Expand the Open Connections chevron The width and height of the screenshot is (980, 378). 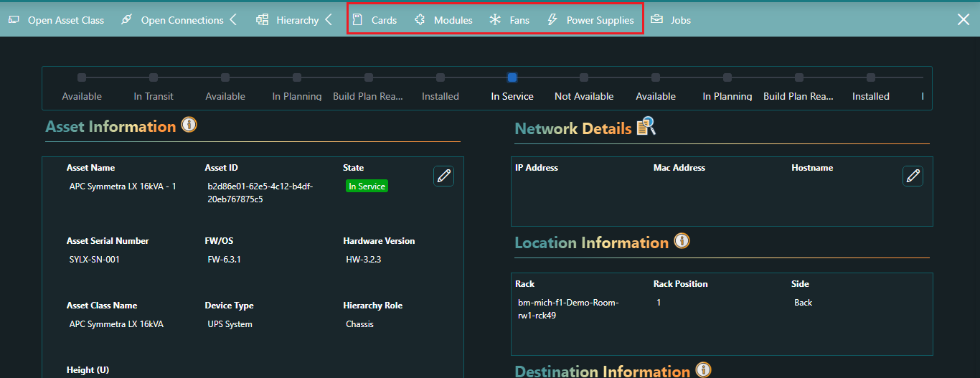point(233,20)
